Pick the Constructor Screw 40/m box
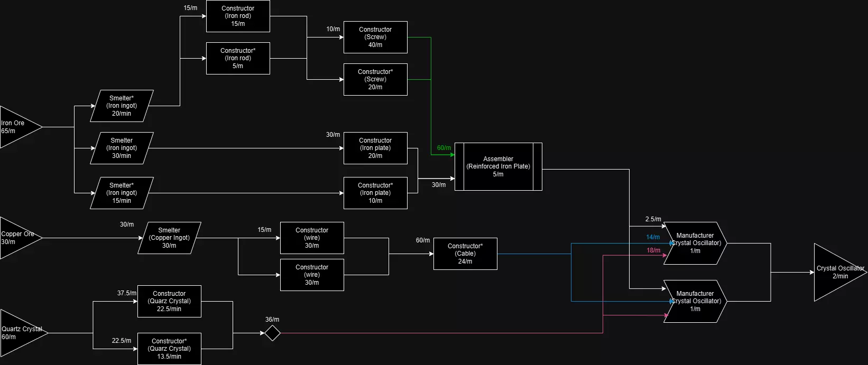Screen dimensions: 868x365 375,37
